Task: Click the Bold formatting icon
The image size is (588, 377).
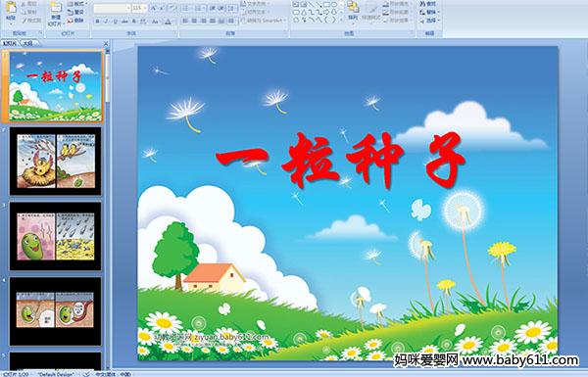Action: point(97,22)
